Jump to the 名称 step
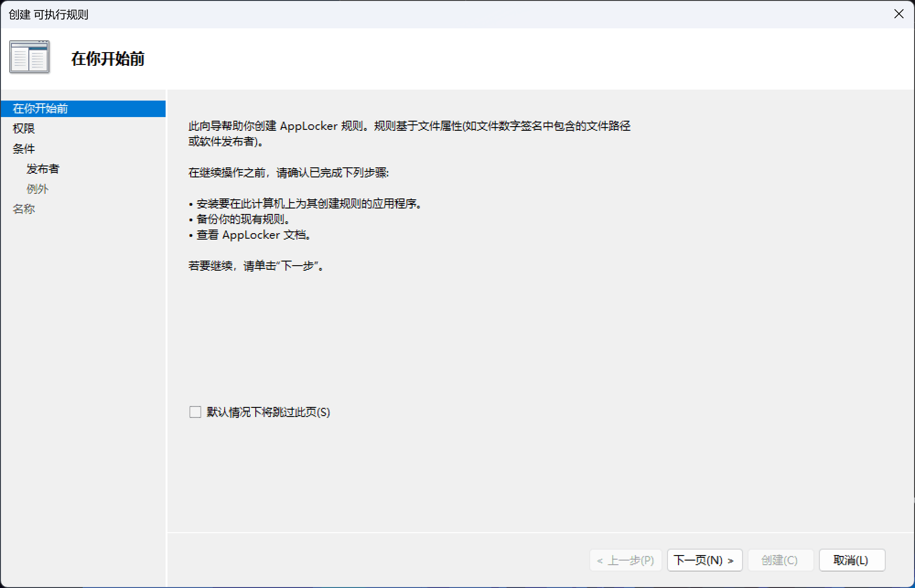Image resolution: width=915 pixels, height=588 pixels. coord(24,209)
